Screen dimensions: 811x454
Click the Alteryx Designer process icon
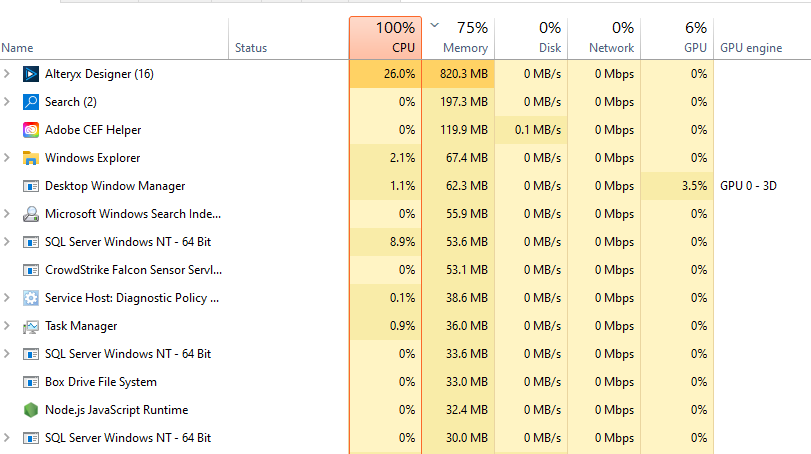tap(30, 74)
